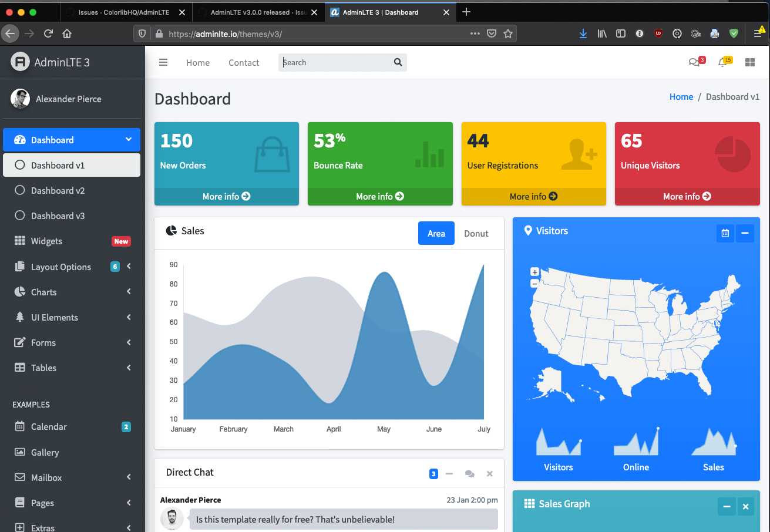Expand UI Elements submenu
Viewport: 770px width, 532px height.
(x=72, y=317)
